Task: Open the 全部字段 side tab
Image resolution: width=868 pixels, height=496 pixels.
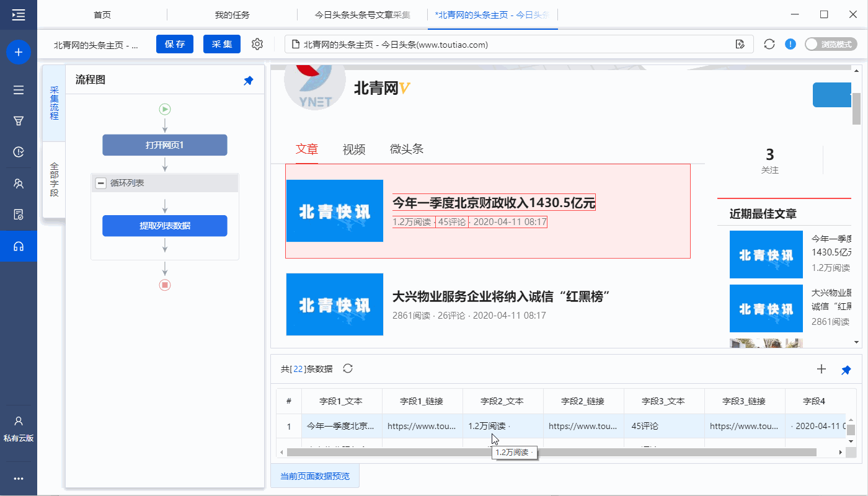Action: (x=55, y=180)
